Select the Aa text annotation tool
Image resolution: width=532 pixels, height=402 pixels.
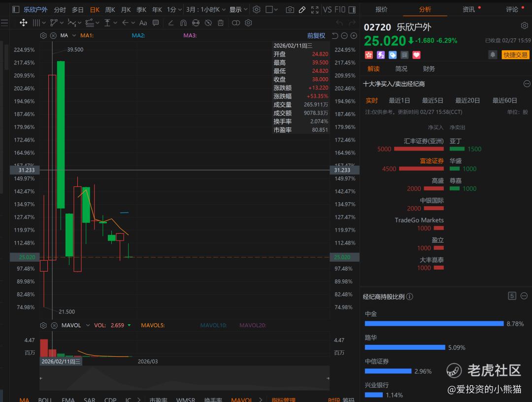pos(143,23)
